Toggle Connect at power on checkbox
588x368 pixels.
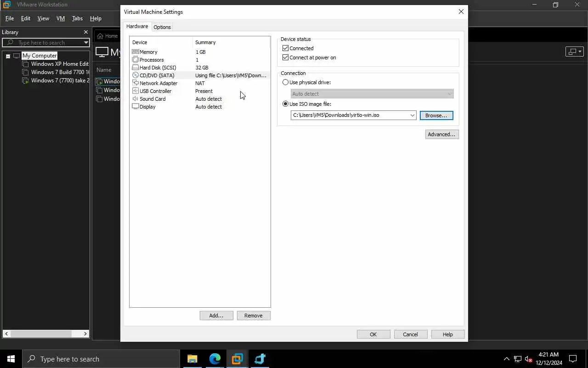pyautogui.click(x=286, y=57)
